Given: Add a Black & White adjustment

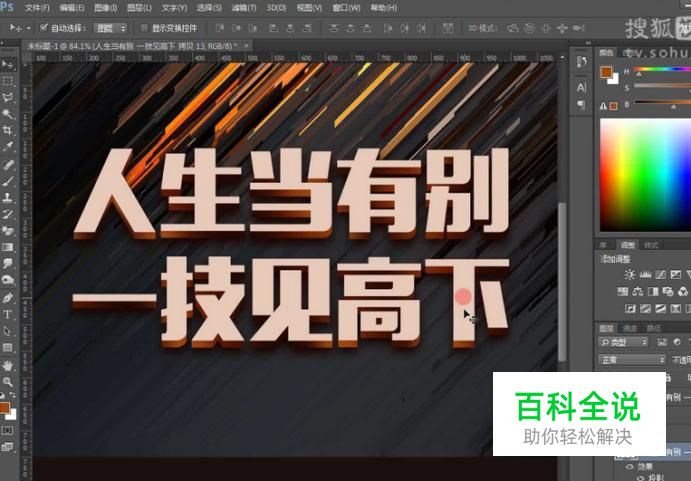Looking at the screenshot, I should (653, 291).
